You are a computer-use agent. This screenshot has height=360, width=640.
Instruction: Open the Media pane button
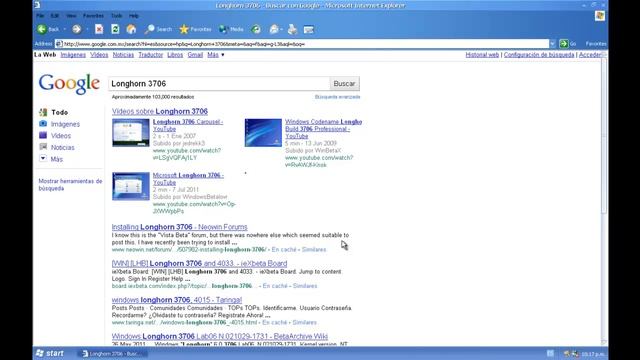[231, 29]
